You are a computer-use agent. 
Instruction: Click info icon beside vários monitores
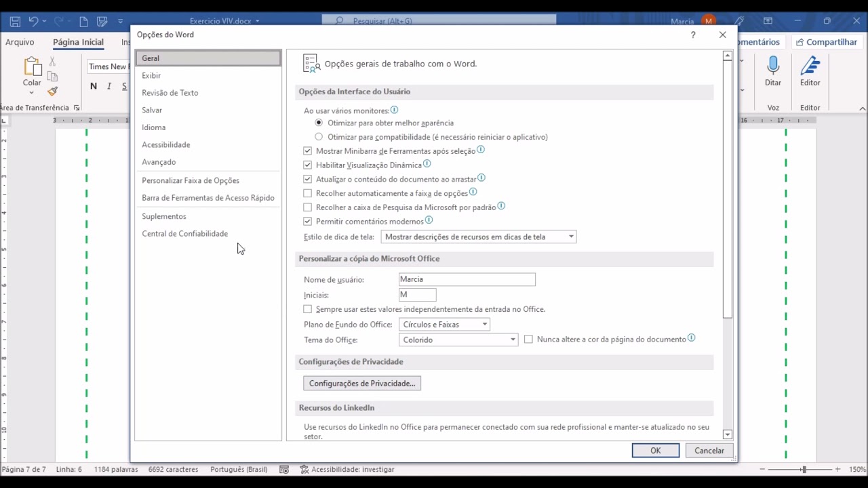[x=395, y=110]
